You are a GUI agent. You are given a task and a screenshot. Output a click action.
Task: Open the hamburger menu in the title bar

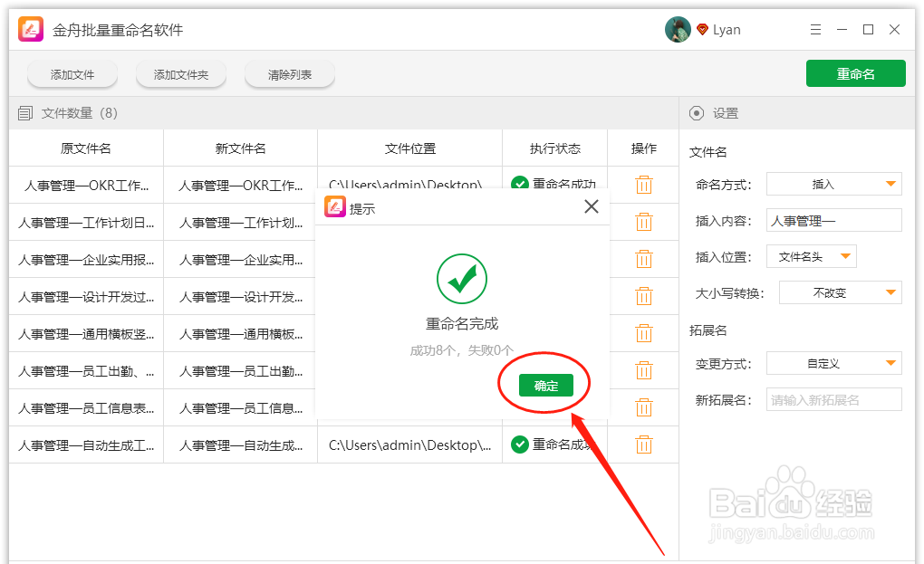pyautogui.click(x=815, y=28)
